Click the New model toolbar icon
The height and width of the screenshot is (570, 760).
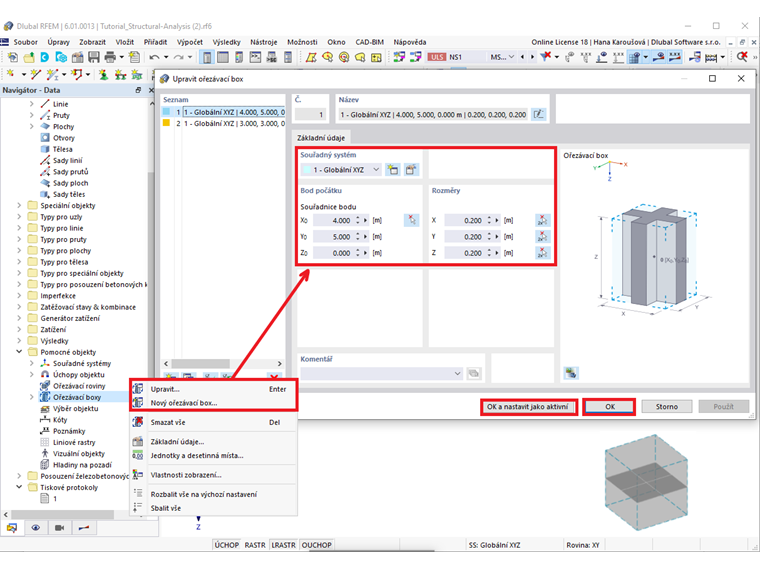pyautogui.click(x=13, y=57)
